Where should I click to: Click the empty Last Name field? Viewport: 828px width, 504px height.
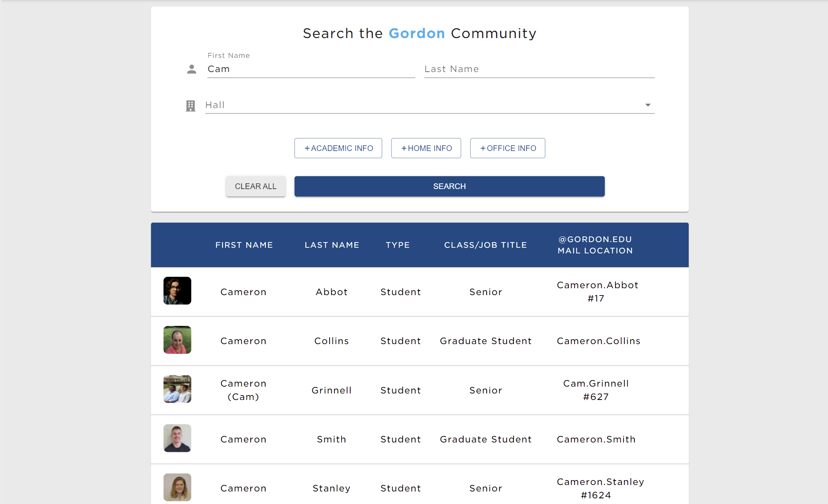click(539, 69)
